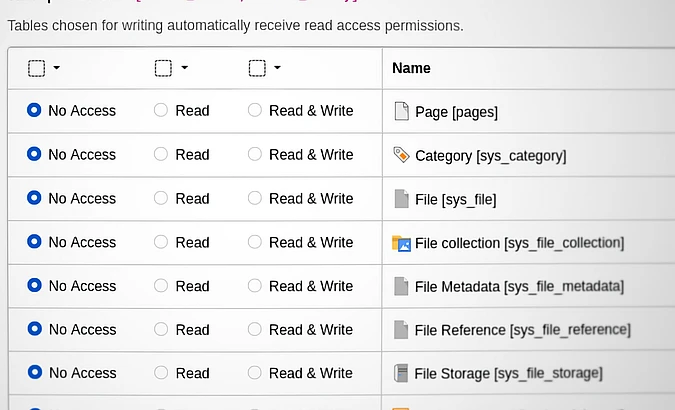Click the File Reference icon
This screenshot has width=675, height=410.
point(401,330)
